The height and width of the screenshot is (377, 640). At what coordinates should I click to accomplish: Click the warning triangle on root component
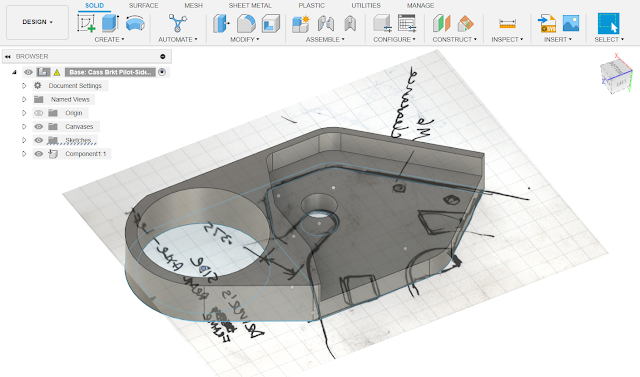57,72
